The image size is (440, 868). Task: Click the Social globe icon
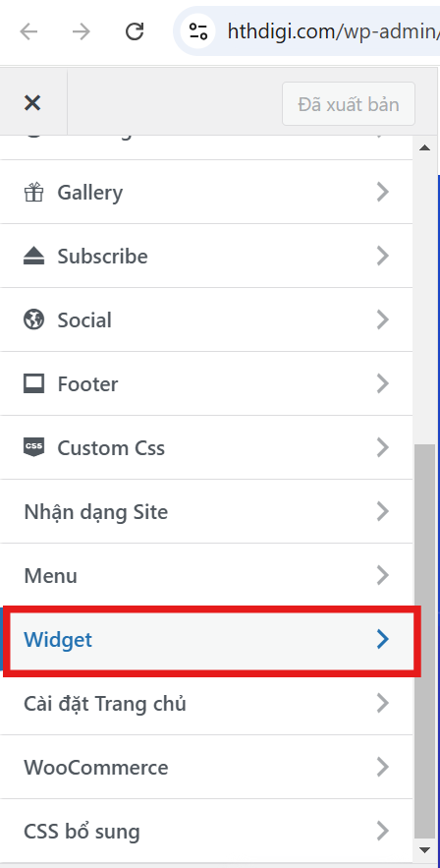(x=33, y=319)
